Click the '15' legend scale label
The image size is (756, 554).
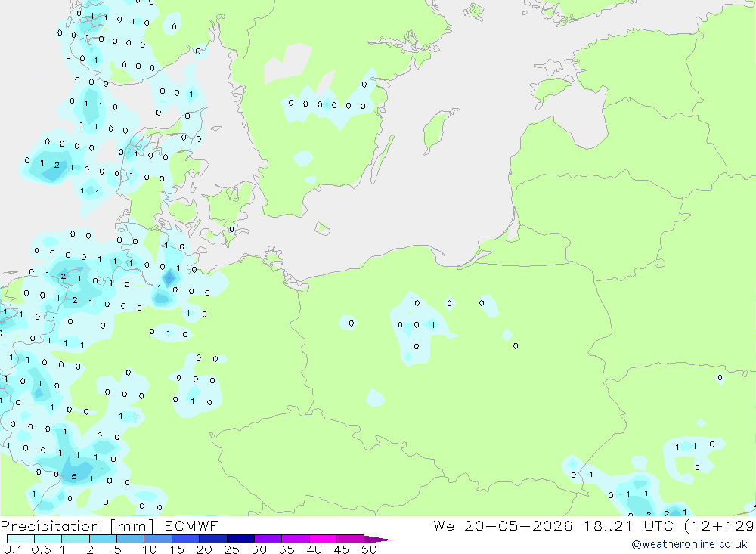(x=177, y=549)
